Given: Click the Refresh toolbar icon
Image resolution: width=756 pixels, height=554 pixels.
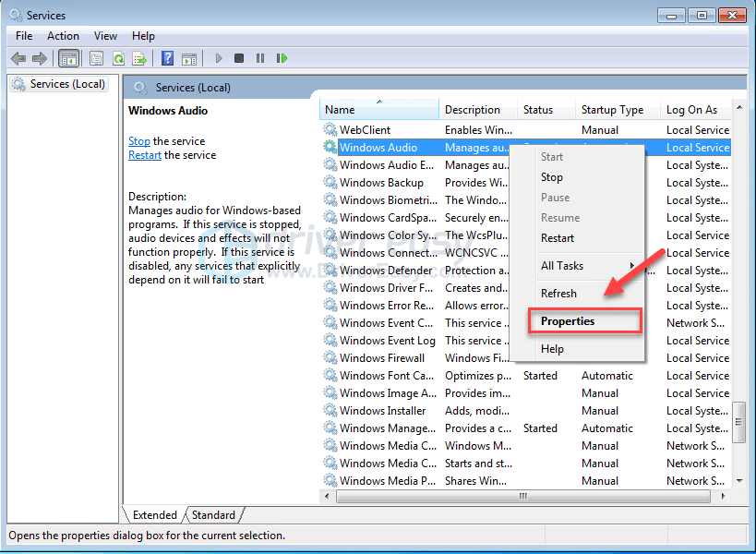Looking at the screenshot, I should [118, 58].
